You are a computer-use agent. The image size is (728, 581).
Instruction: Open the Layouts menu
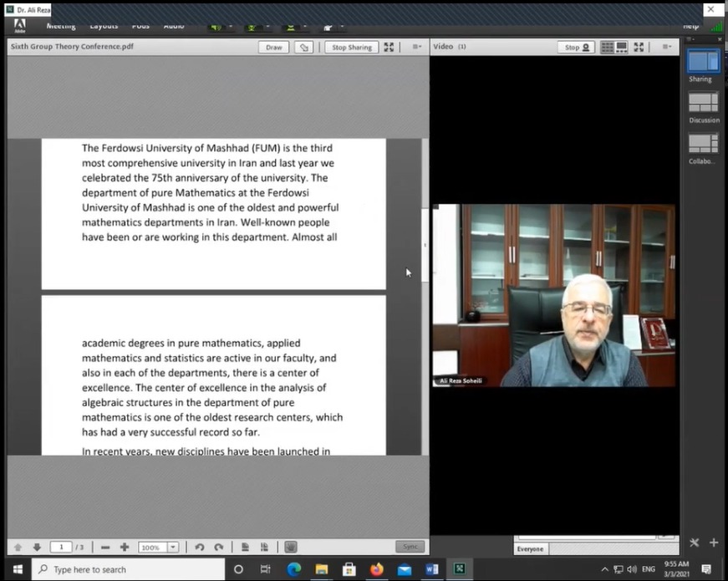104,26
